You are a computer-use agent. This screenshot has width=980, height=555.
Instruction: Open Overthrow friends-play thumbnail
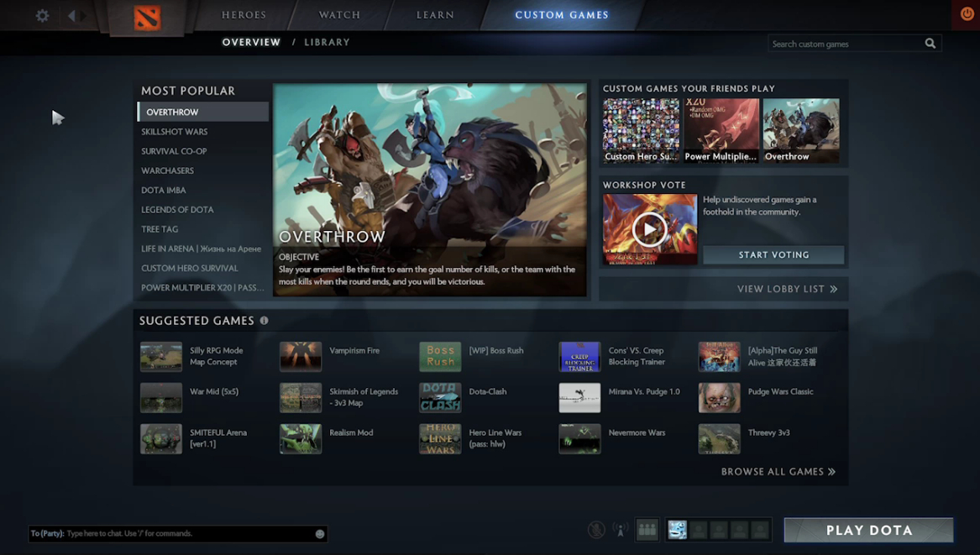point(801,130)
